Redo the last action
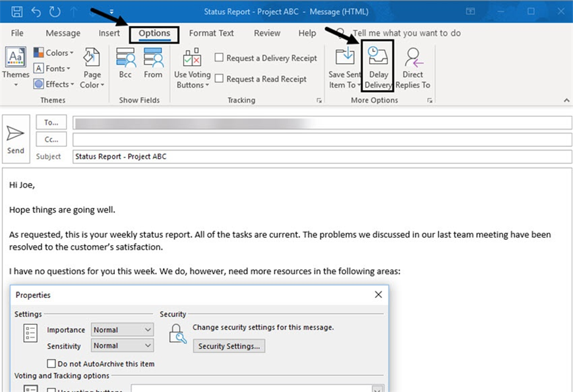This screenshot has height=392, width=573. click(55, 12)
